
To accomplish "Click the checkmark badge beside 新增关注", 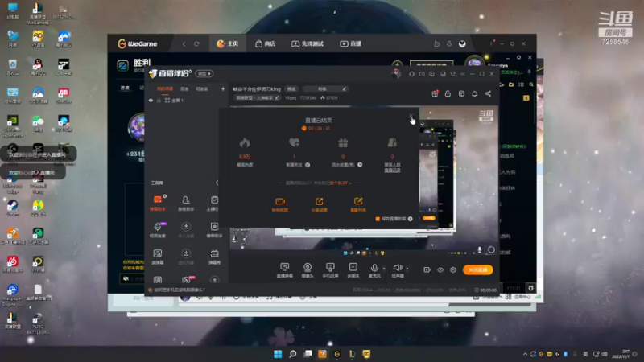I will point(308,165).
